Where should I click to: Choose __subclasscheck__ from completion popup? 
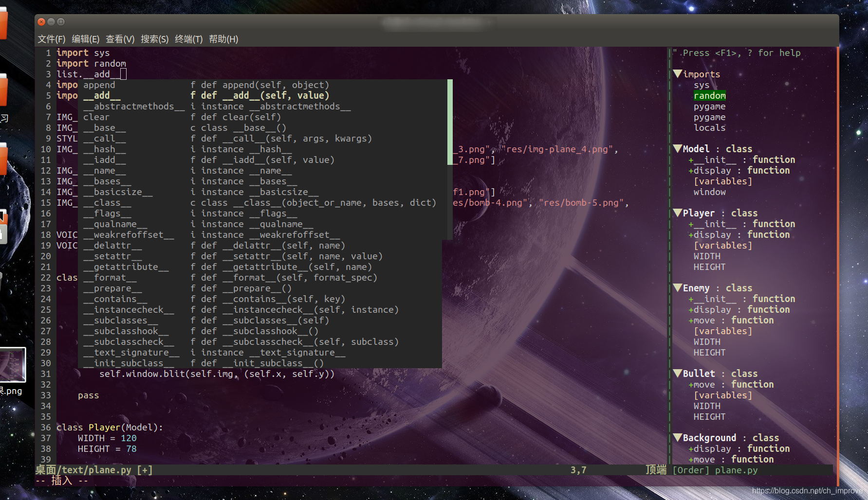point(260,341)
